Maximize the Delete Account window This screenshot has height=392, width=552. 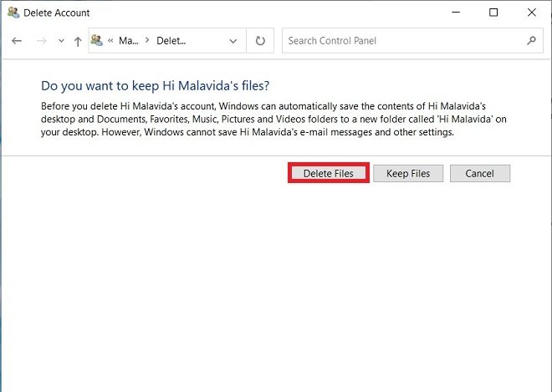493,13
